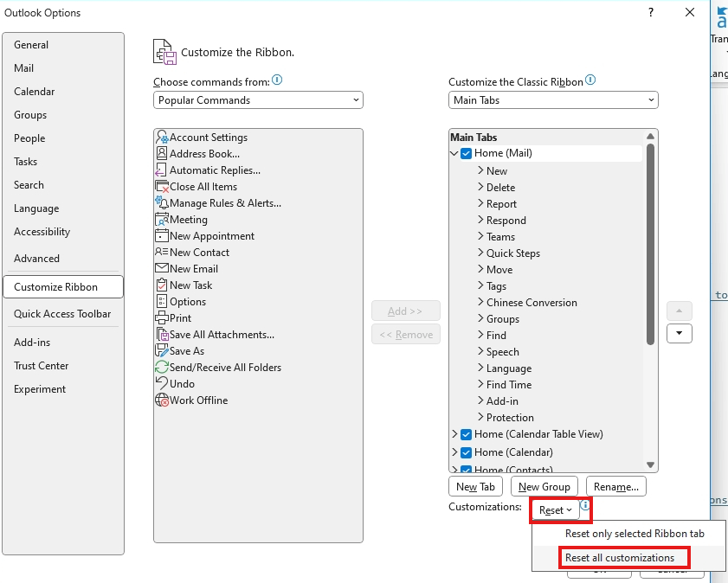Click the Automatic Replies command icon

coord(161,170)
